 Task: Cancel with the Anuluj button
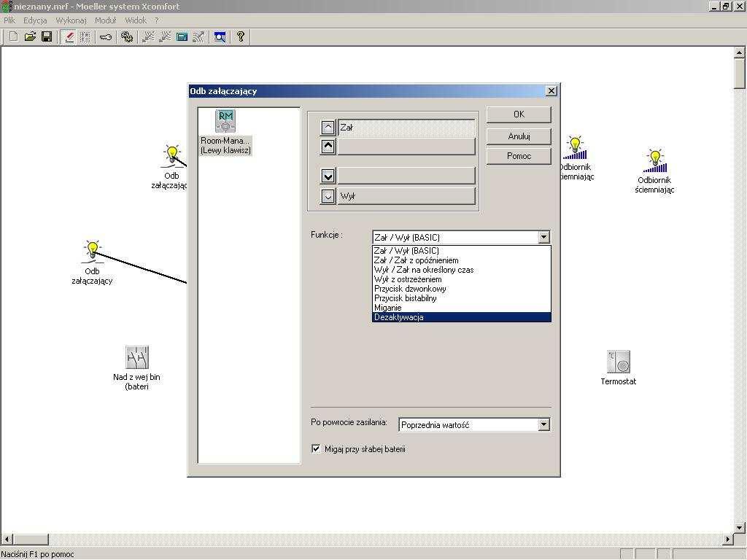pos(519,136)
